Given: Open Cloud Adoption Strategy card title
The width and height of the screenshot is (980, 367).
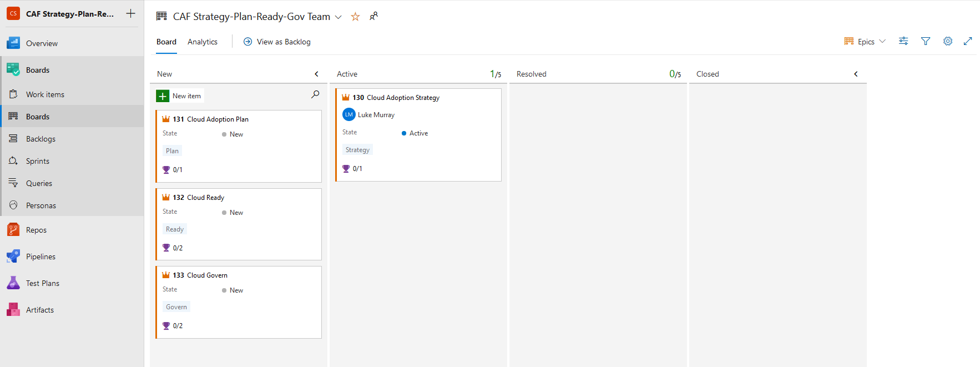Looking at the screenshot, I should pyautogui.click(x=403, y=98).
